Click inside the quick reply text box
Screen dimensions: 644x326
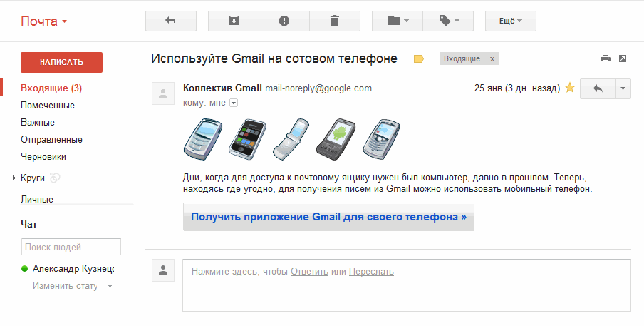(407, 285)
